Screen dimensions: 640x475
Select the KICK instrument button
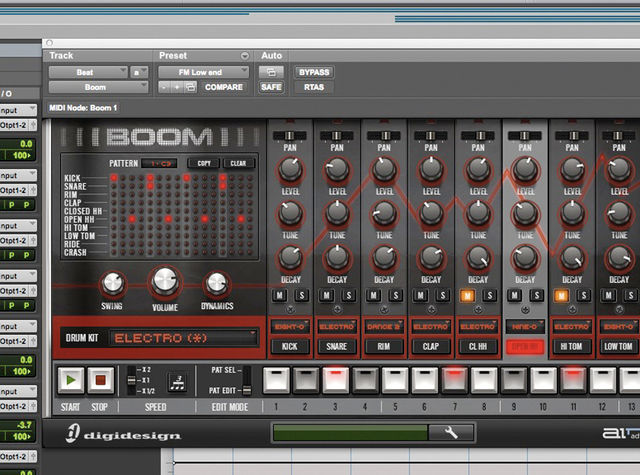click(290, 346)
